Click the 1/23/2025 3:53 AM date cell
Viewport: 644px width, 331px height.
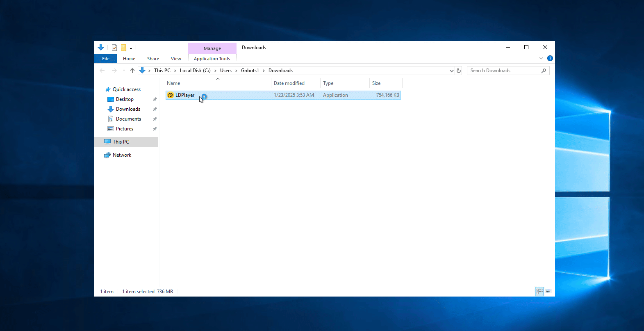click(294, 95)
